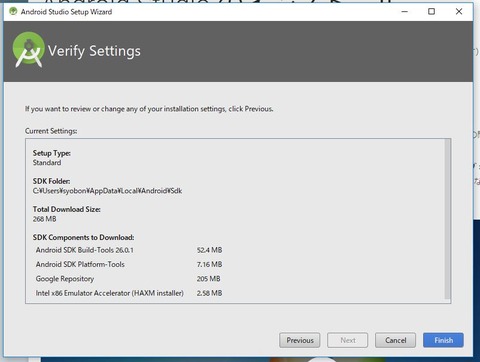480x362 pixels.
Task: Click the '205 MB' size value
Action: (208, 279)
